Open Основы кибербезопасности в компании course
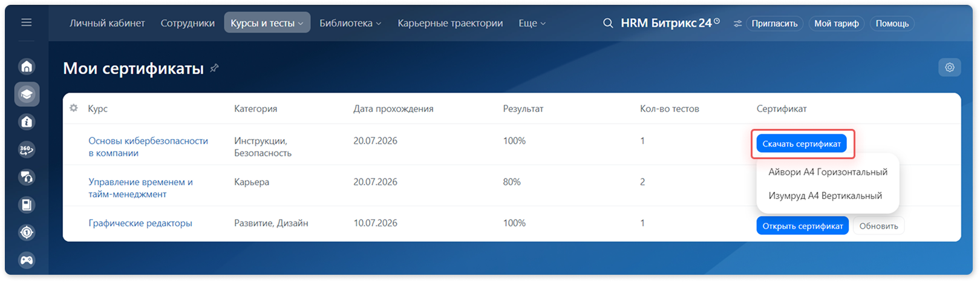980x282 pixels. tap(148, 147)
